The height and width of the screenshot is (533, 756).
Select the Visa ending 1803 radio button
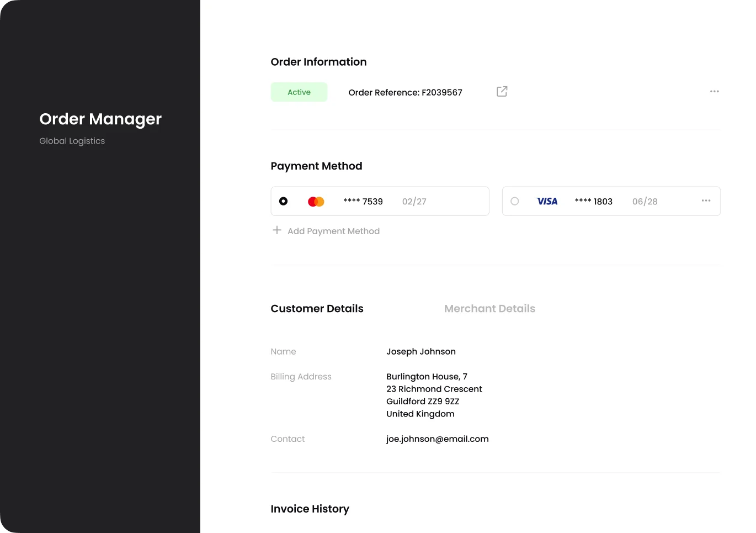(x=514, y=202)
